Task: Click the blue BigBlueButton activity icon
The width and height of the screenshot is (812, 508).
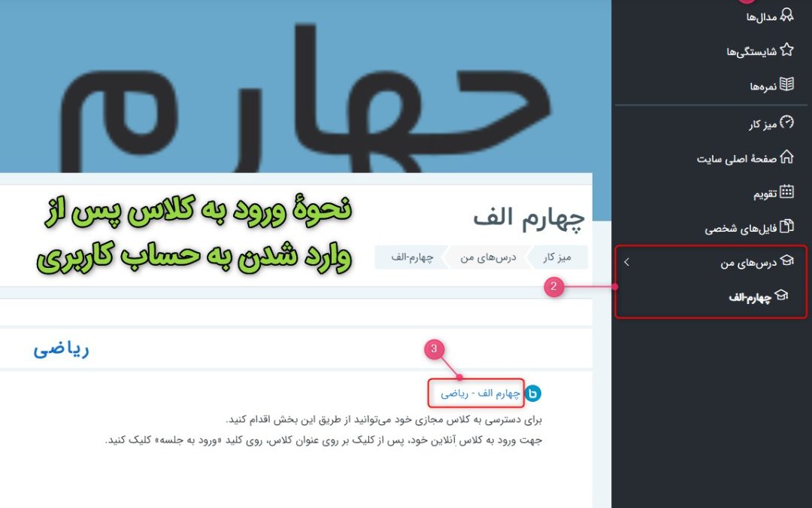Action: (x=532, y=394)
